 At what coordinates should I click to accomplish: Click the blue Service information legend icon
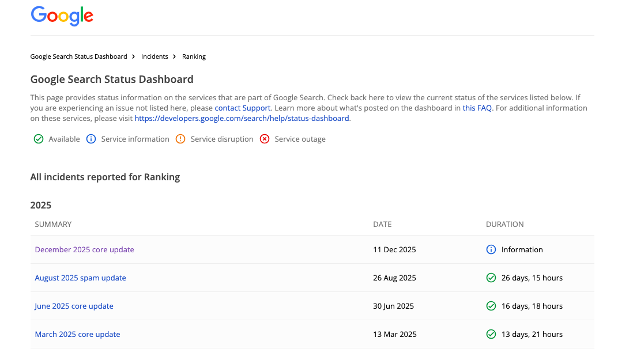pos(91,139)
